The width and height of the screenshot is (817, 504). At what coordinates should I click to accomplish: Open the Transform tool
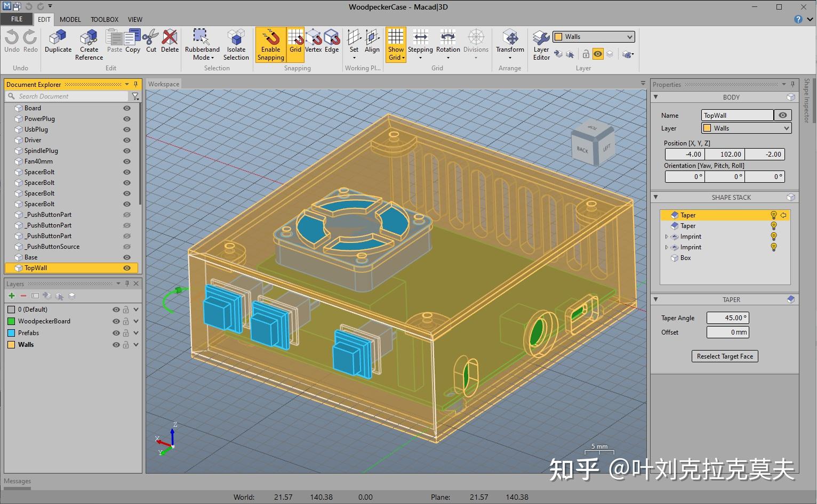click(x=509, y=43)
